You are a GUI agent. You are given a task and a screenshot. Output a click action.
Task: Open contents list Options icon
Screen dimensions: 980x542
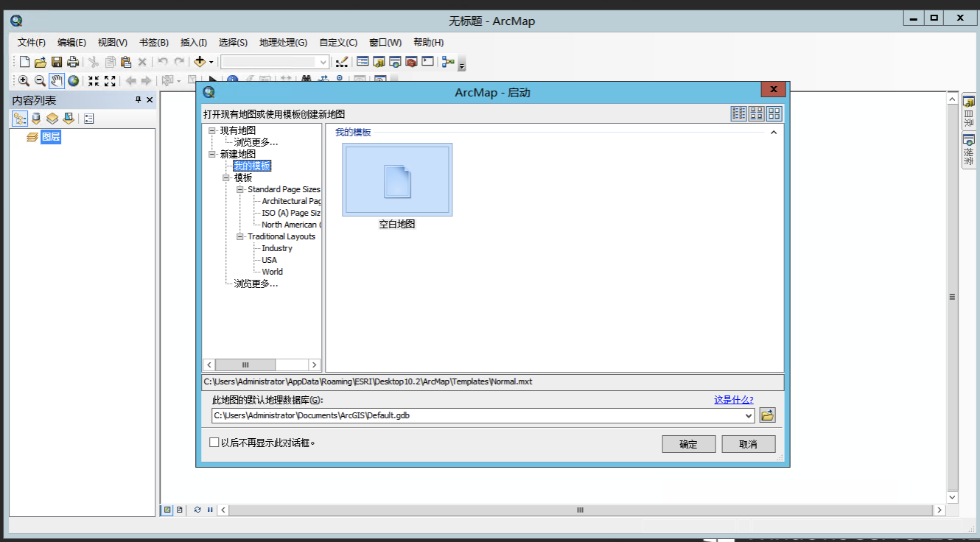click(89, 119)
